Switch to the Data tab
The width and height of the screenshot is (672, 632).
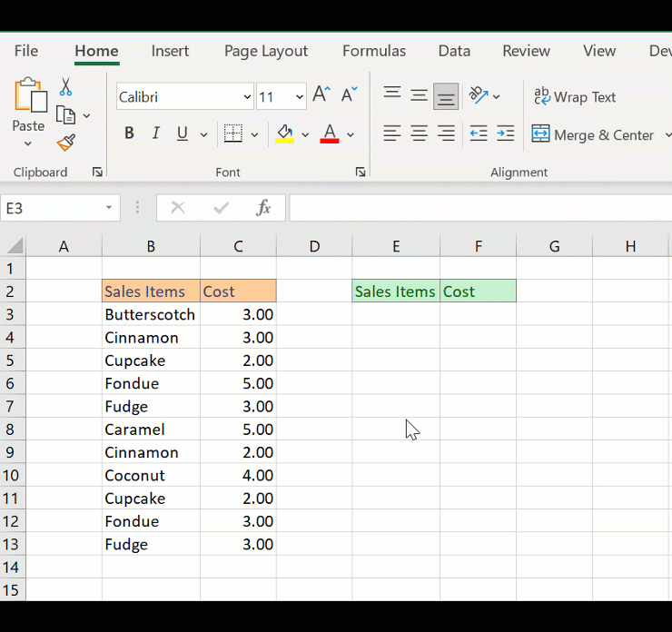(454, 51)
